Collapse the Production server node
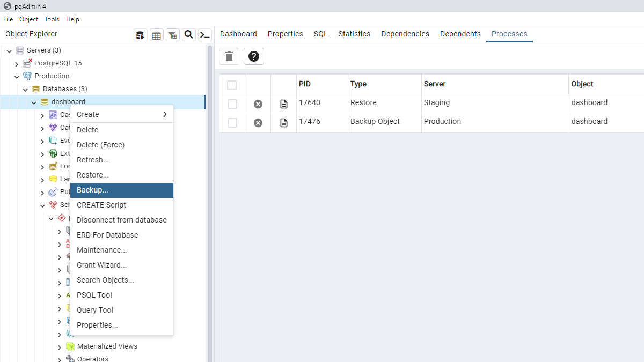This screenshot has height=362, width=644. (x=17, y=77)
